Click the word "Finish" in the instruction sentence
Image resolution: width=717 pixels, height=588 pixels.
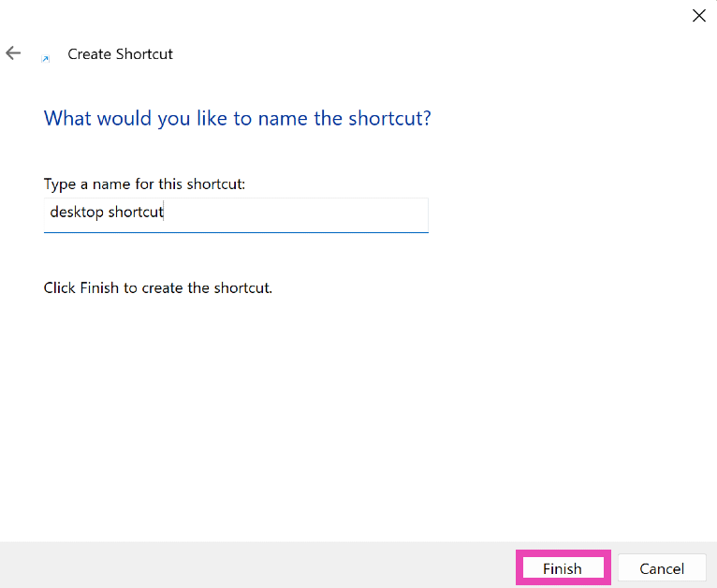point(100,287)
